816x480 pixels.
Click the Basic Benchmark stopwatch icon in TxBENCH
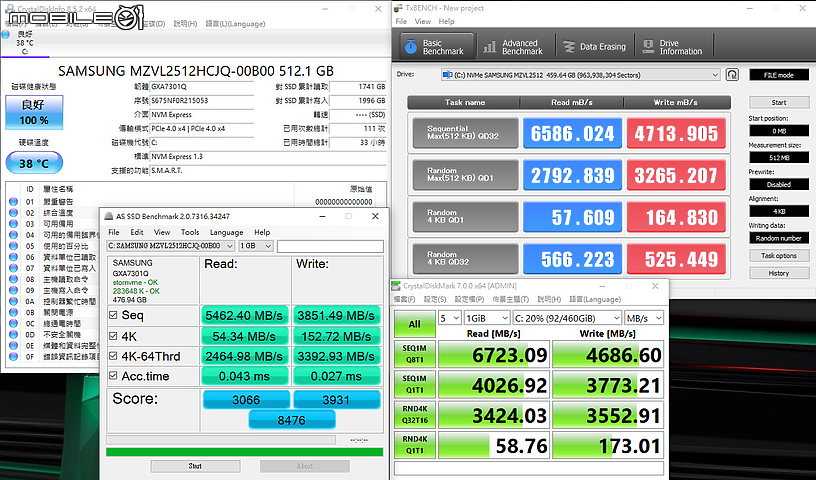[x=411, y=47]
